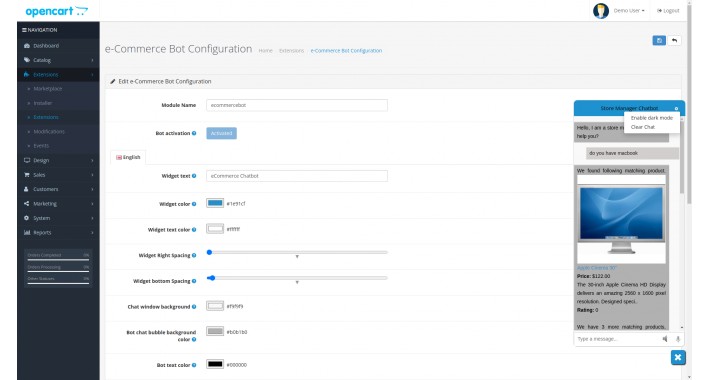
Task: Click the e-Commerce Bot Configuration breadcrumb
Action: [346, 51]
